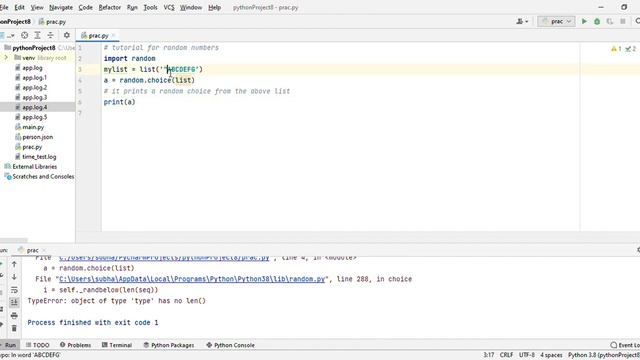Screen dimensions: 640x360
Task: Click the 3:17 cursor position indicator
Action: pyautogui.click(x=489, y=355)
